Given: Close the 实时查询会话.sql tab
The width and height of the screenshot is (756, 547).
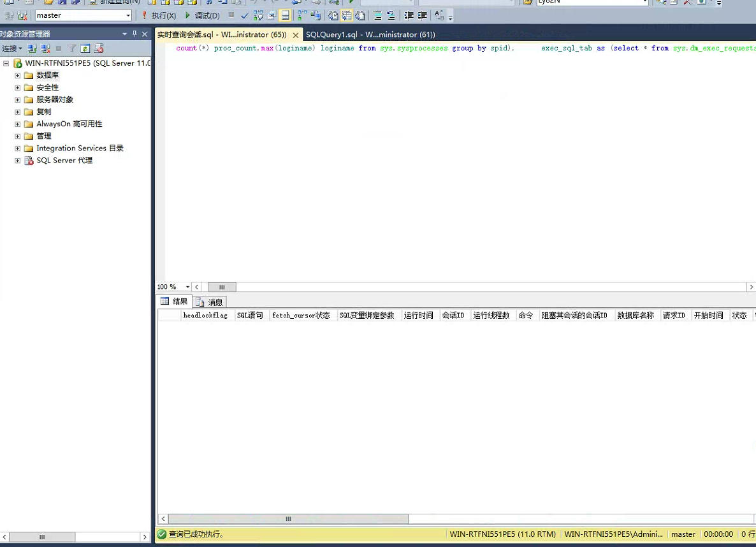Looking at the screenshot, I should [295, 35].
